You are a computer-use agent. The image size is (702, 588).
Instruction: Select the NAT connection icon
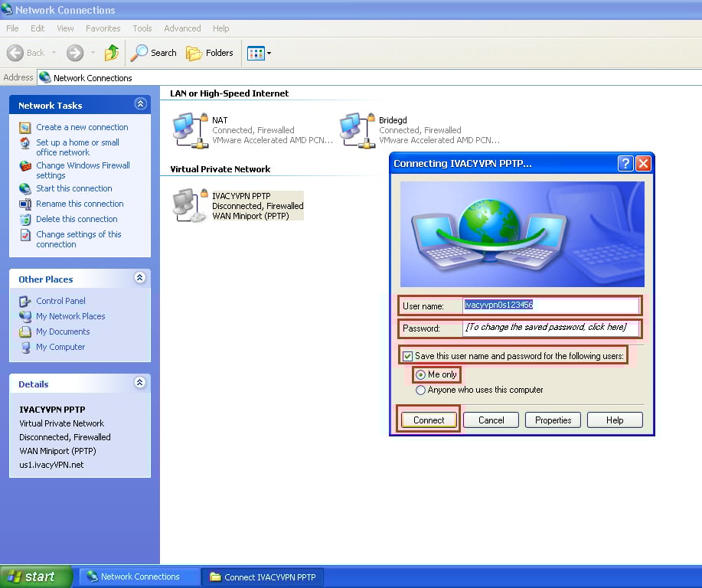pyautogui.click(x=191, y=130)
